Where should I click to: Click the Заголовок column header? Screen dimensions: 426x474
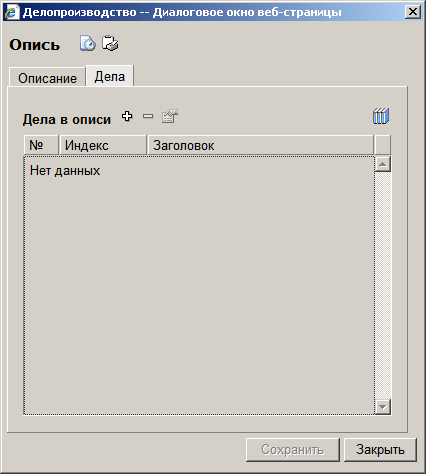coord(260,145)
